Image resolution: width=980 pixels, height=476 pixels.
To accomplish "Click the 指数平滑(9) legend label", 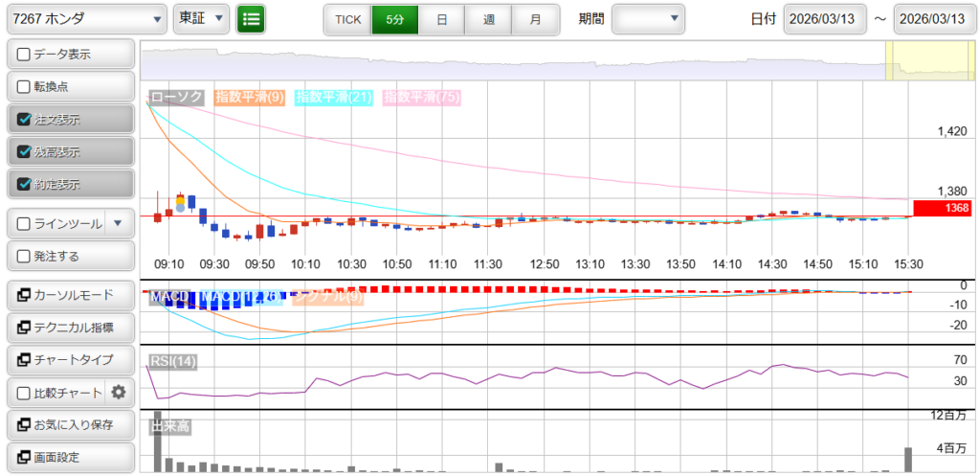I will pyautogui.click(x=249, y=97).
